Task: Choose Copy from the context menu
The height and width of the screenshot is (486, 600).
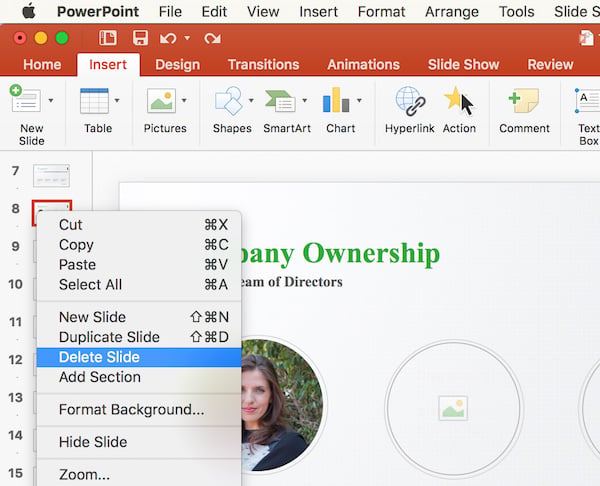Action: point(139,245)
